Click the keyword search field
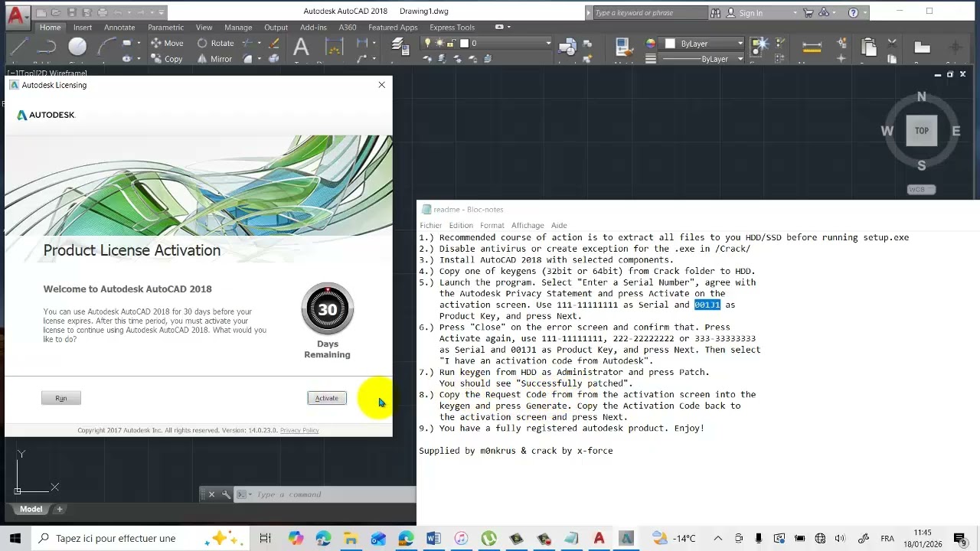The width and height of the screenshot is (980, 551). point(650,13)
